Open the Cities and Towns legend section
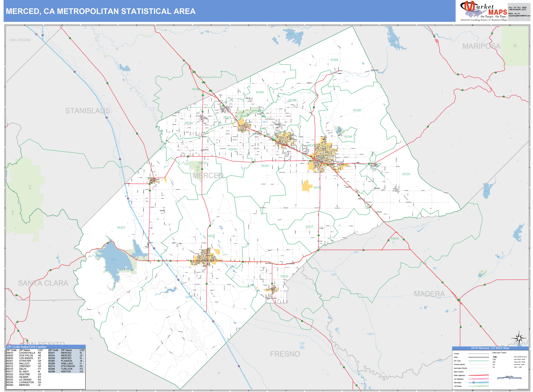Viewport: 533px width, 392px height. coord(499,353)
